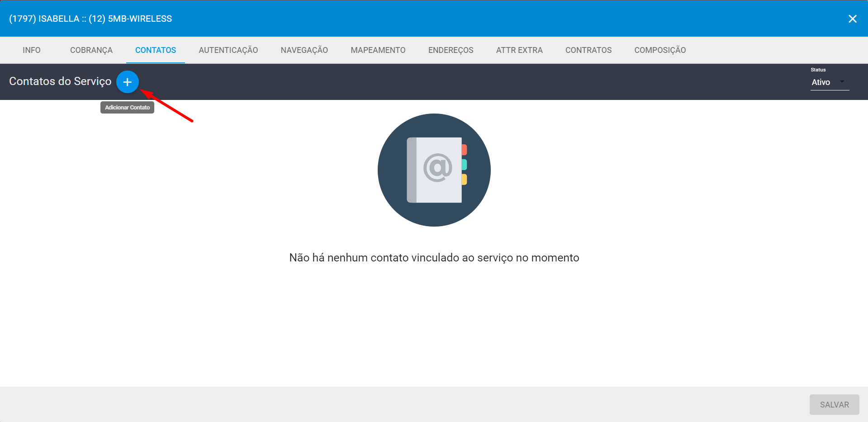Image resolution: width=868 pixels, height=422 pixels.
Task: Switch to the MAPEAMENTO tab
Action: (x=378, y=50)
